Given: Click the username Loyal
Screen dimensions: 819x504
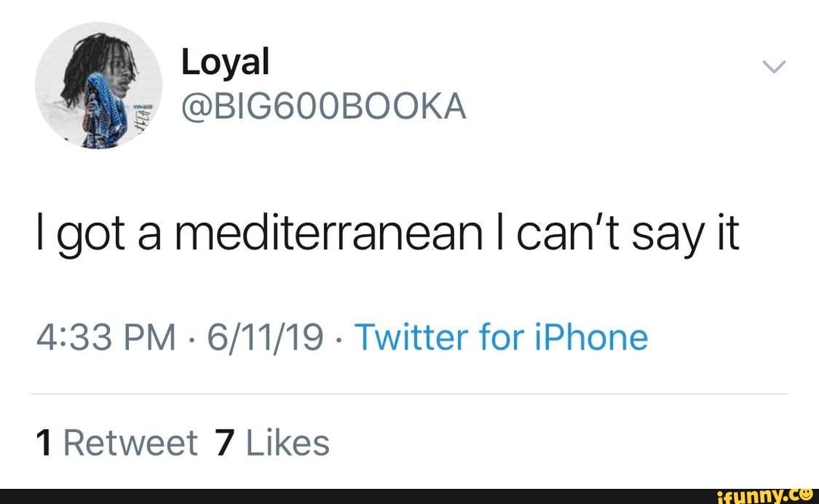Looking at the screenshot, I should 225,61.
